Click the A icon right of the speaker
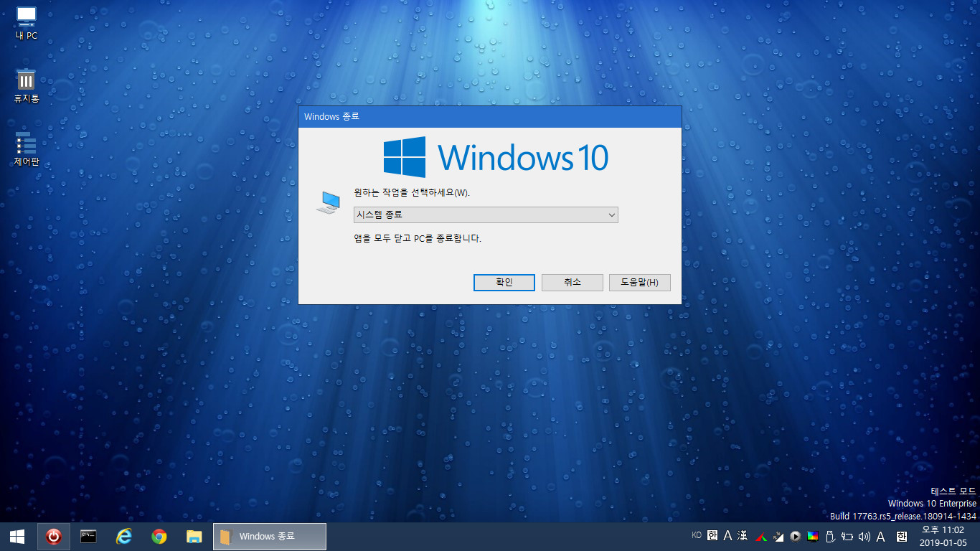Screen dimensions: 980x551 [x=881, y=536]
